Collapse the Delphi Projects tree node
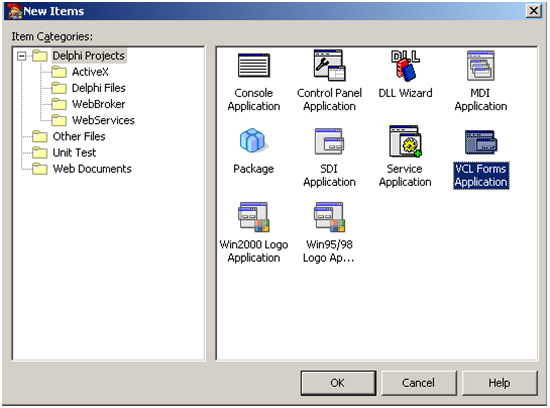 tap(22, 56)
